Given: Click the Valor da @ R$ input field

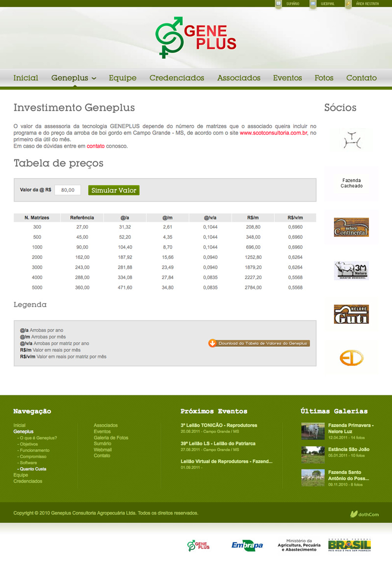Looking at the screenshot, I should (68, 190).
